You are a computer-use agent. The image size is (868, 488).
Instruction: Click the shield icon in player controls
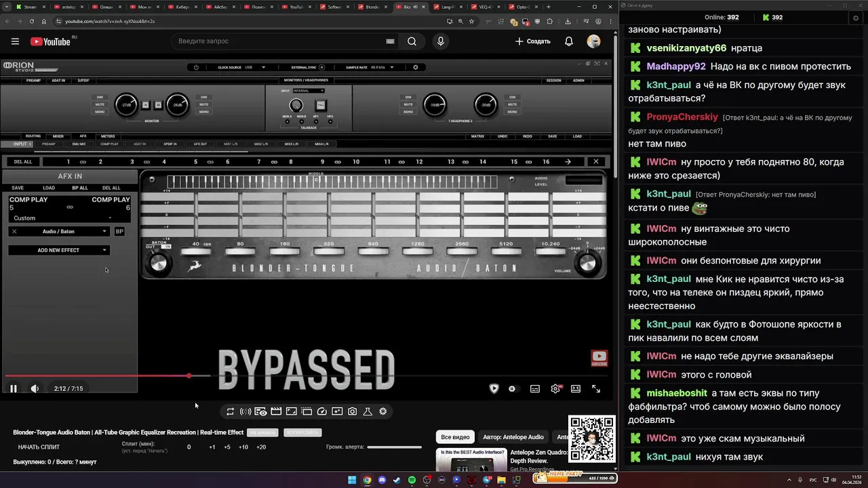[494, 388]
